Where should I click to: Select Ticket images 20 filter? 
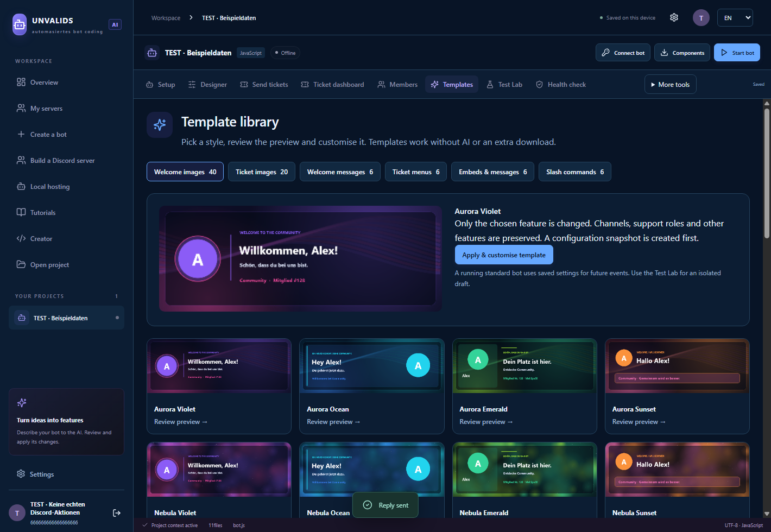[262, 172]
